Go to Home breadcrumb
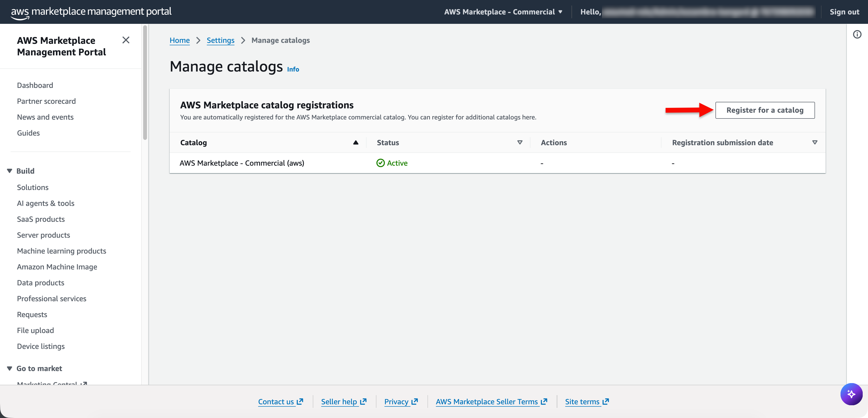This screenshot has height=418, width=868. click(x=180, y=40)
